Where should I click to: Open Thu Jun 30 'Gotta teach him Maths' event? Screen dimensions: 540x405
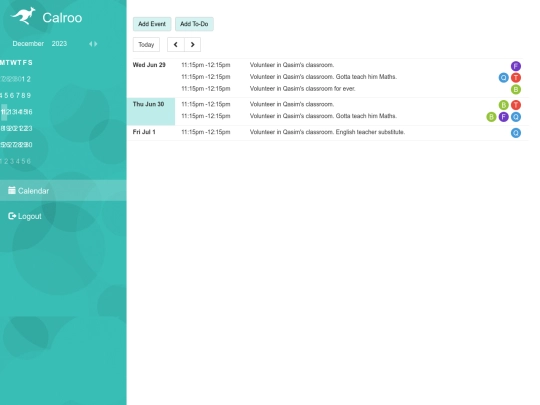pos(323,116)
